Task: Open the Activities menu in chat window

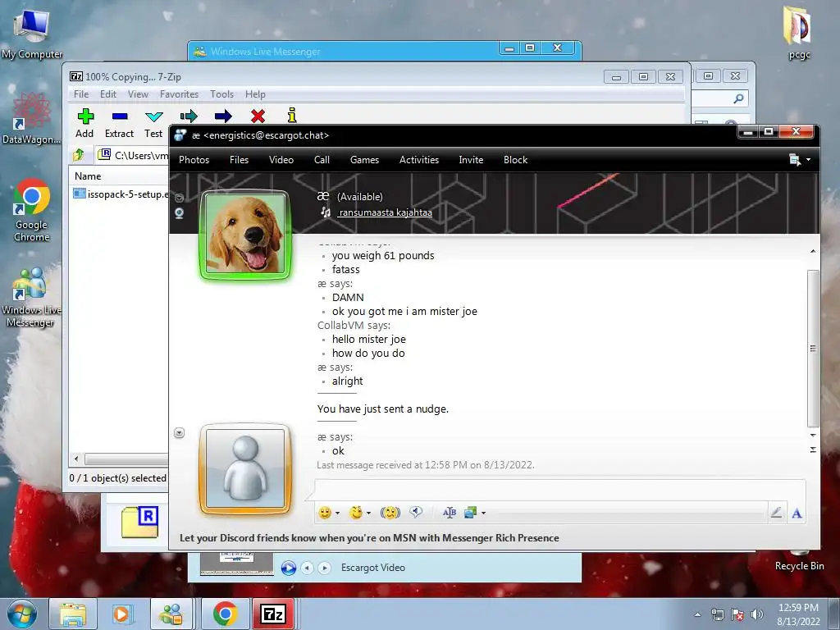Action: point(419,160)
